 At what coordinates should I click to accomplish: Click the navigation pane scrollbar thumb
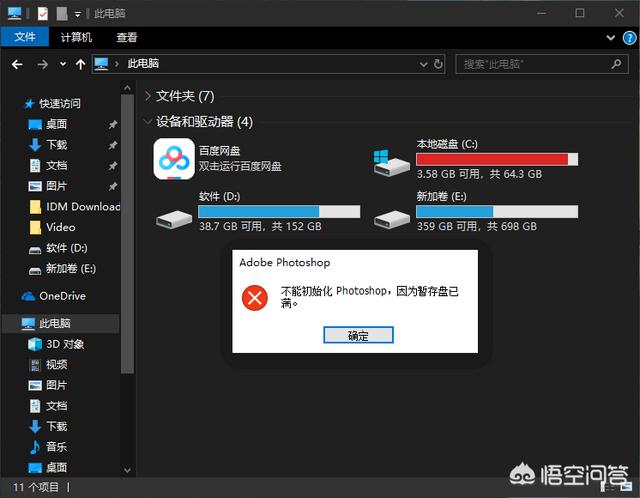(127, 234)
